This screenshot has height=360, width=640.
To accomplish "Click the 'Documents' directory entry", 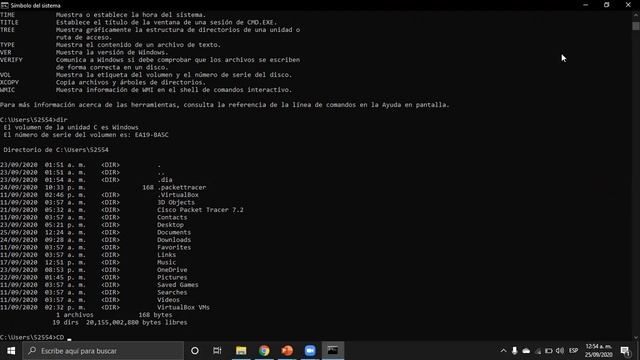I will [x=174, y=232].
